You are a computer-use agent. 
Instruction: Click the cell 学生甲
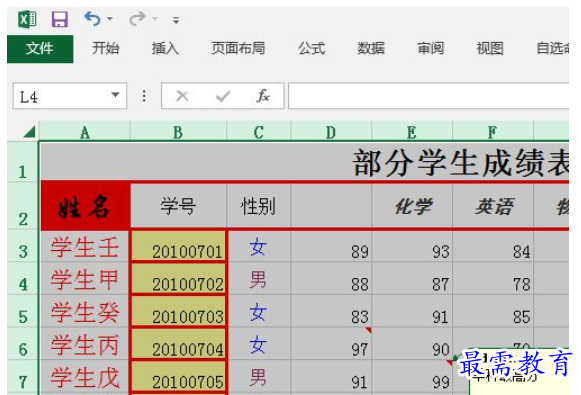point(85,279)
